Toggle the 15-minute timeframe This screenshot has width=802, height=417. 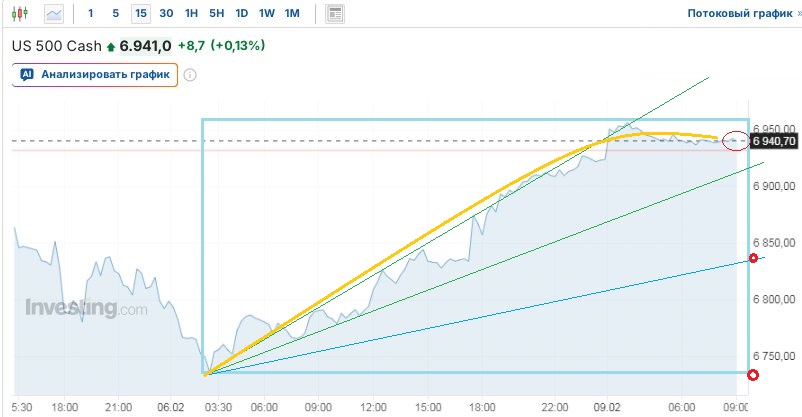point(140,14)
